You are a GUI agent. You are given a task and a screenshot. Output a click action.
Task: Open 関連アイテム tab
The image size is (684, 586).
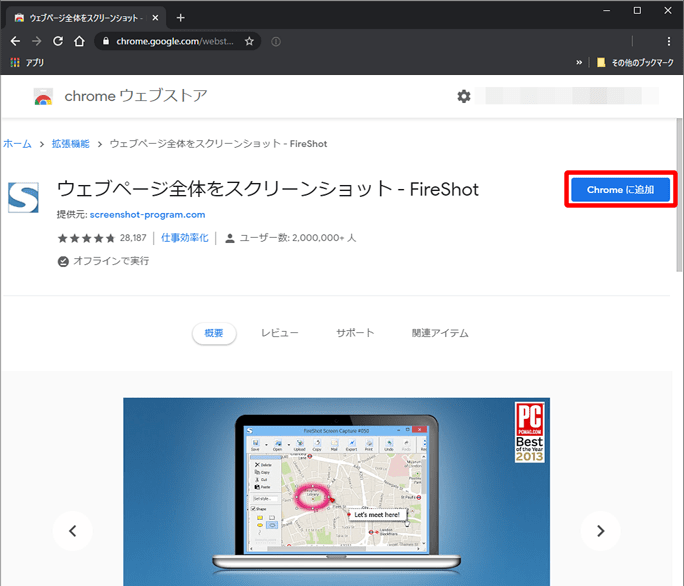(440, 333)
